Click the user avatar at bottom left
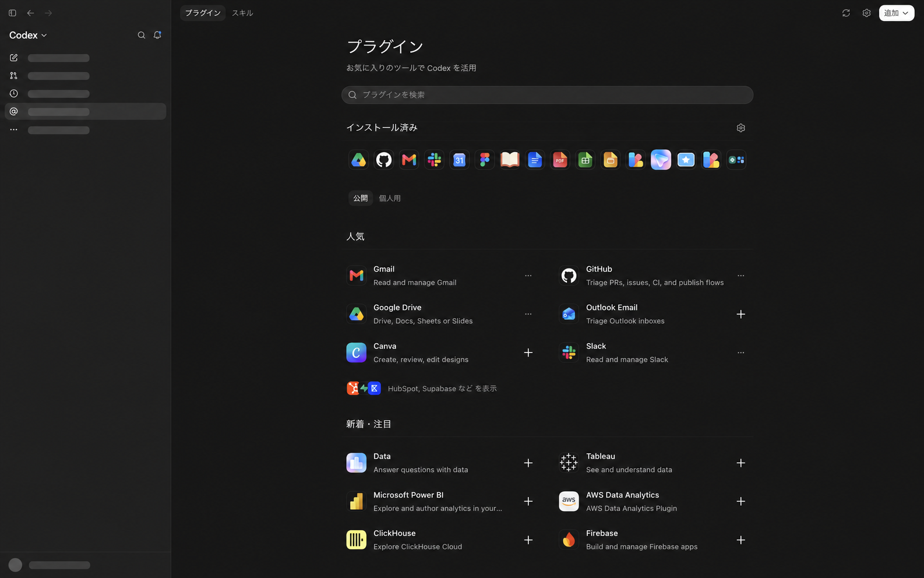Viewport: 924px width, 578px height. click(15, 565)
